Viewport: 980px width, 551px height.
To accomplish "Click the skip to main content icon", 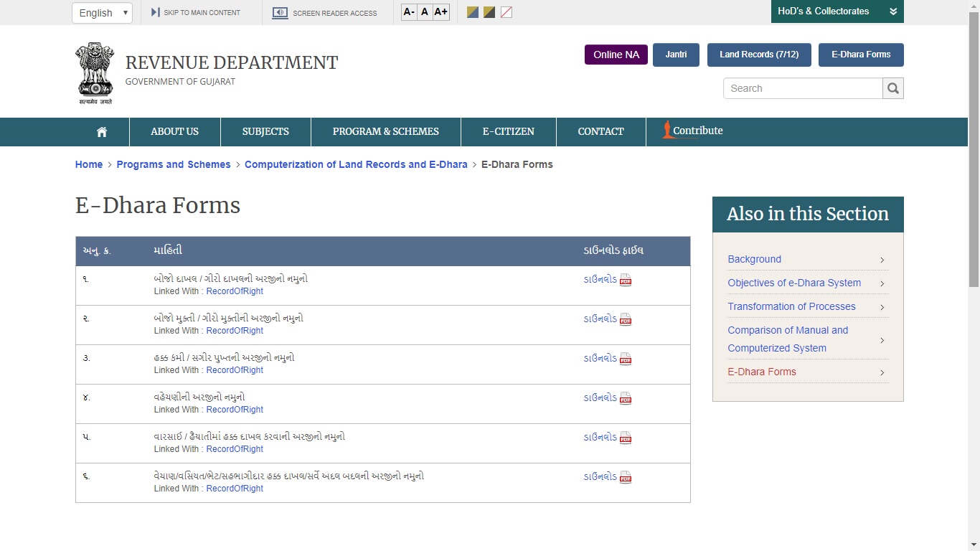I will 155,12.
